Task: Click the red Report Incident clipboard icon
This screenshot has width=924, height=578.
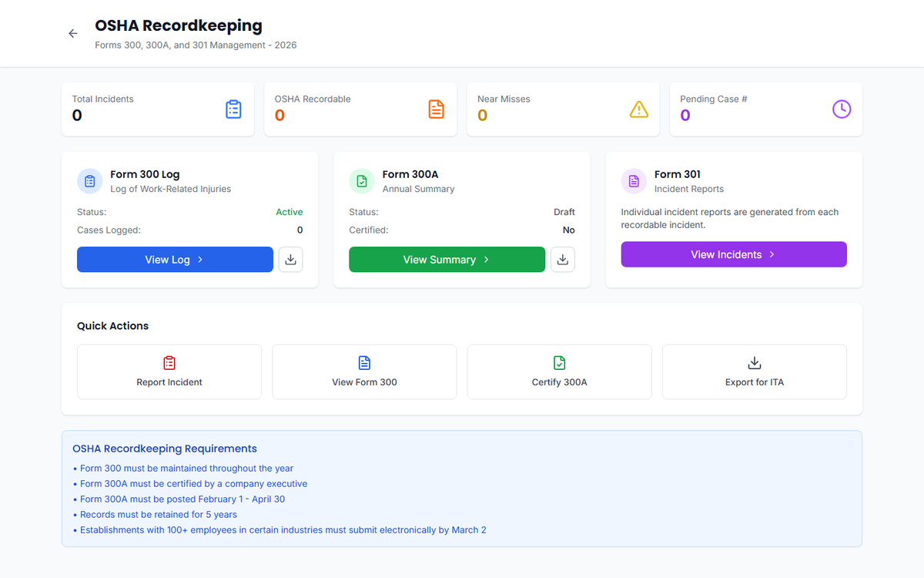Action: point(169,363)
